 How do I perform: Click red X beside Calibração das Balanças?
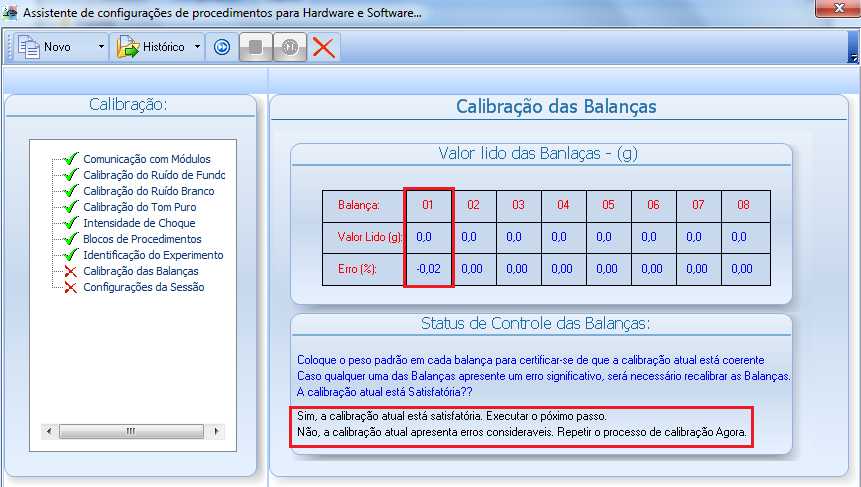coord(70,271)
